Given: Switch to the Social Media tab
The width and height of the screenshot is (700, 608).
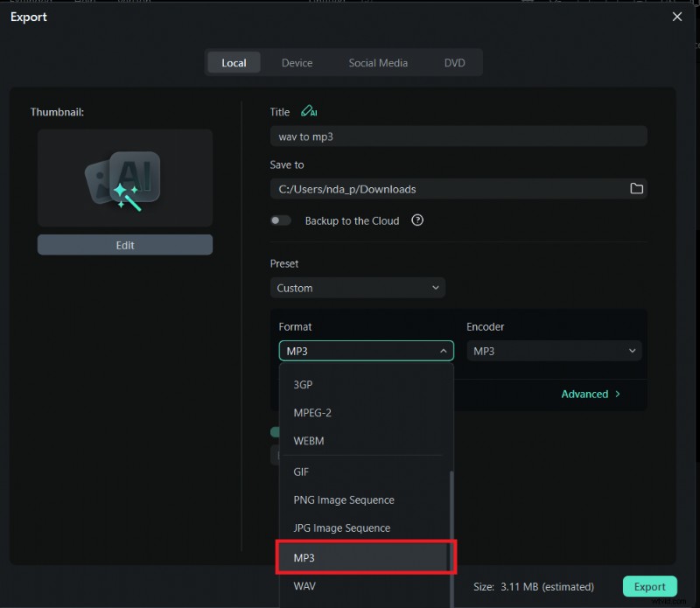Looking at the screenshot, I should [x=379, y=62].
